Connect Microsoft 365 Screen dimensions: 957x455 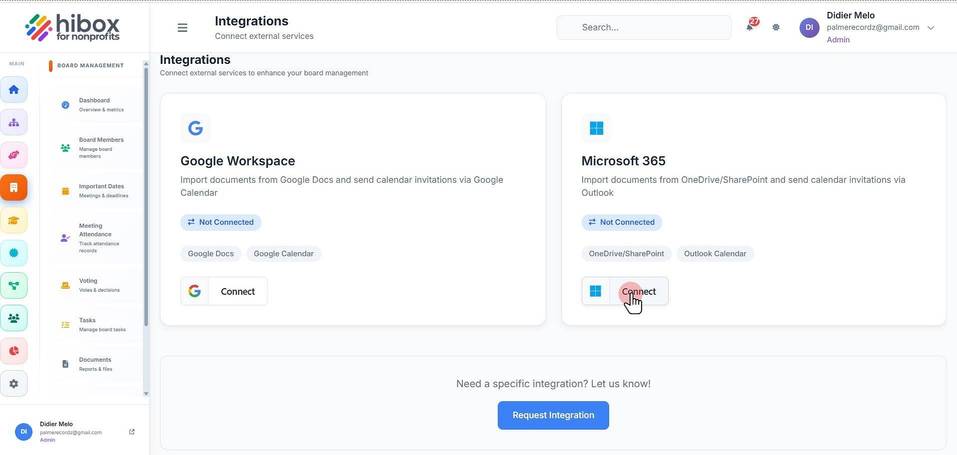625,291
